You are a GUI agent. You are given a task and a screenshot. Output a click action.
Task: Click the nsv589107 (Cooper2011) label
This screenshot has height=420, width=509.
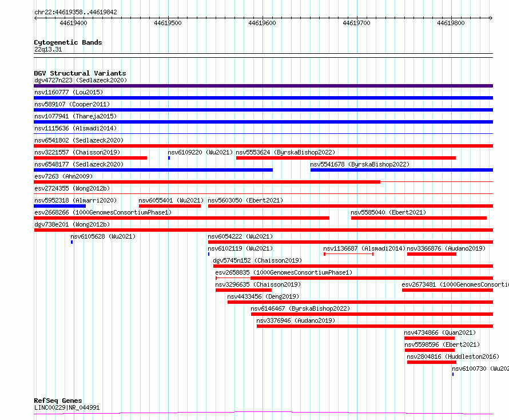[x=72, y=104]
